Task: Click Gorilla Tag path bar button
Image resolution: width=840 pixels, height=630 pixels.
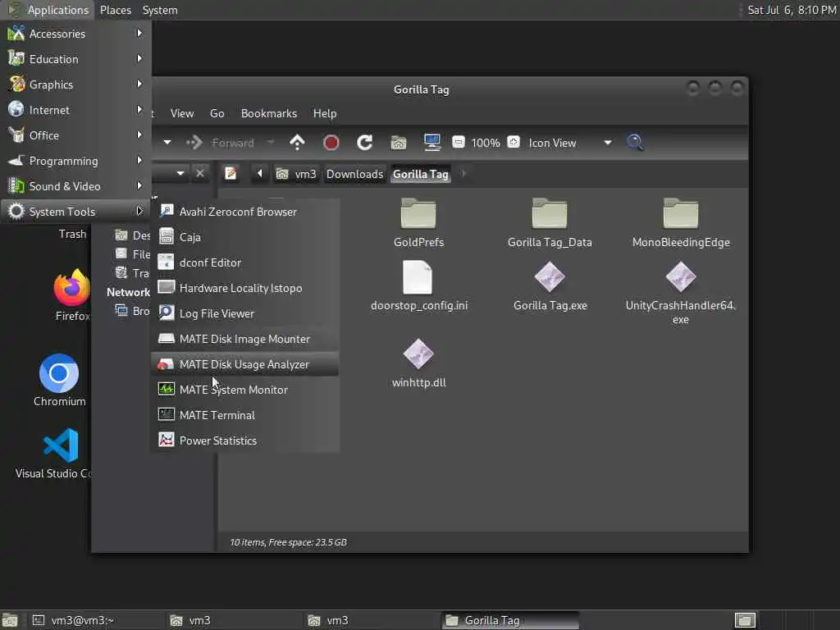Action: pos(421,174)
